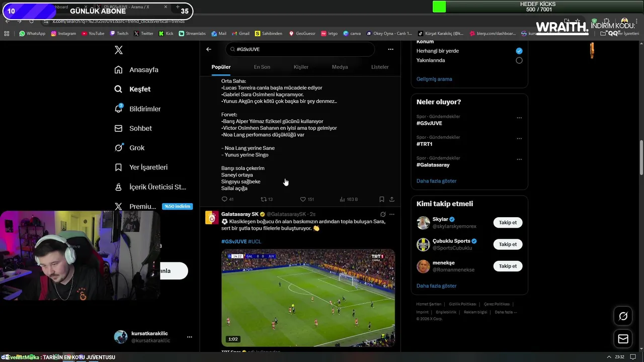
Task: Show more follow suggestions link
Action: point(437,286)
